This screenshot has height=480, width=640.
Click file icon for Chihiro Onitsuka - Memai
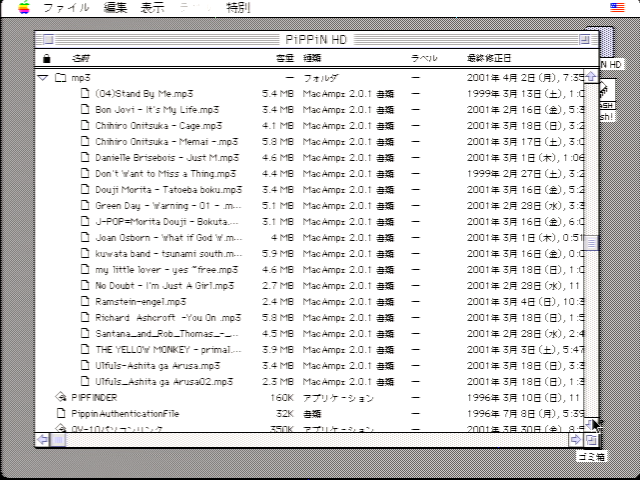pos(85,142)
